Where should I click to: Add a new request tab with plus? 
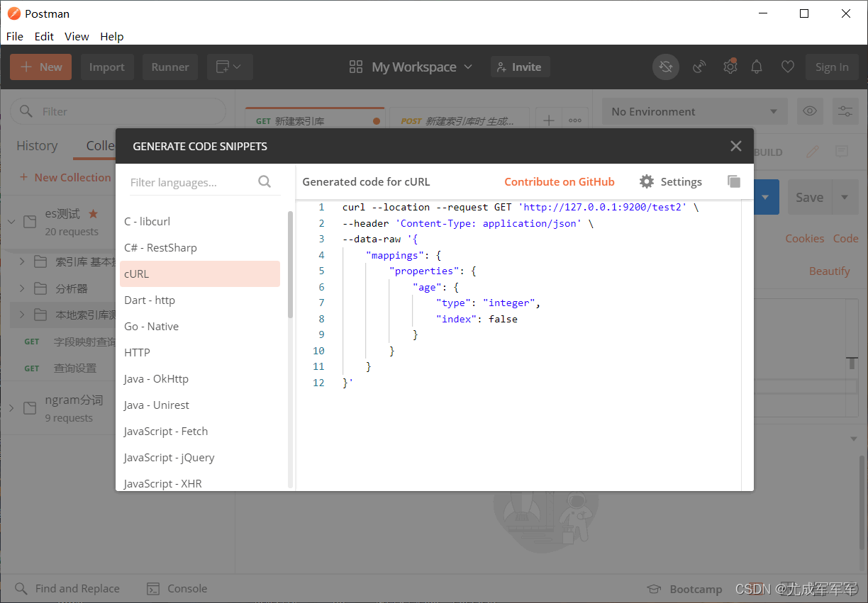[548, 120]
